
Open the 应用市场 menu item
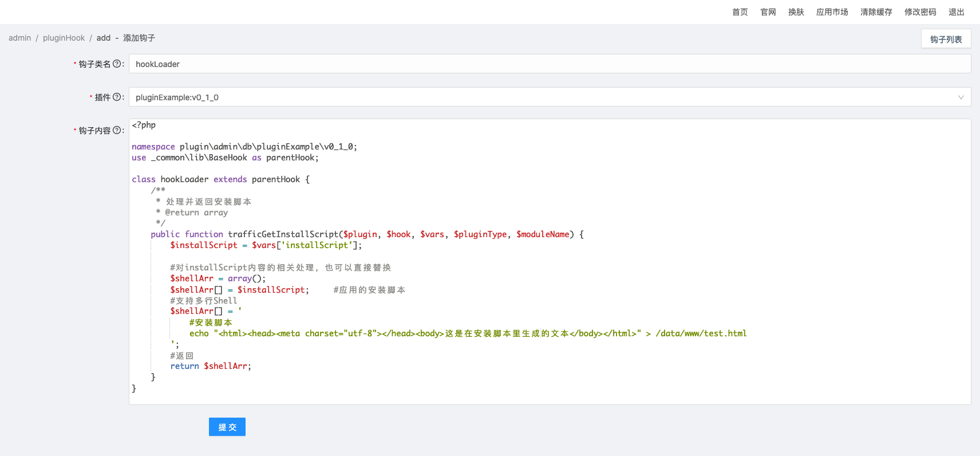(x=832, y=12)
